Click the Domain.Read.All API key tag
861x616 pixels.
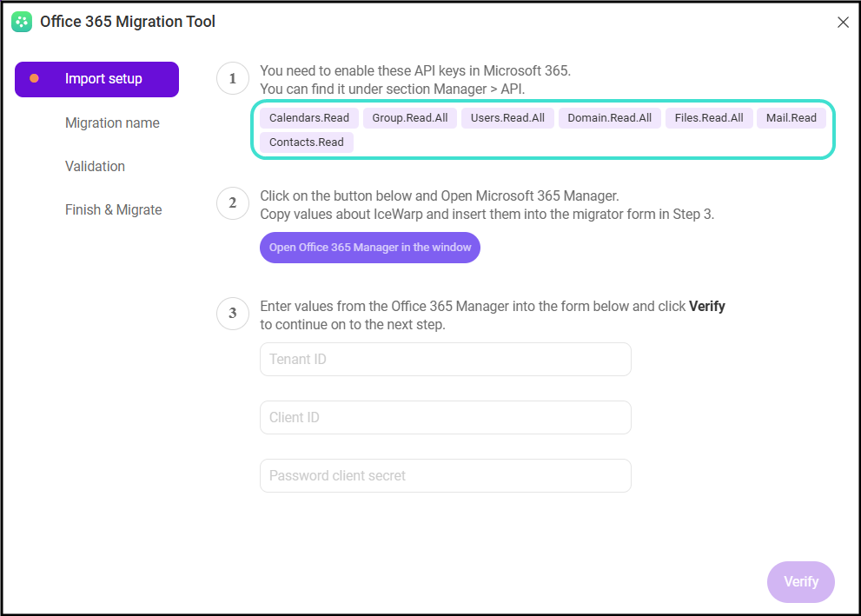tap(610, 118)
